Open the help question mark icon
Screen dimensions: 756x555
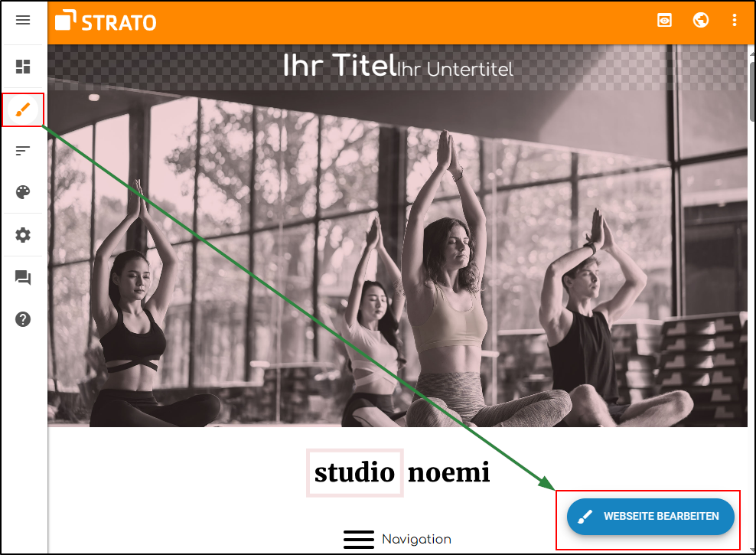pyautogui.click(x=23, y=319)
